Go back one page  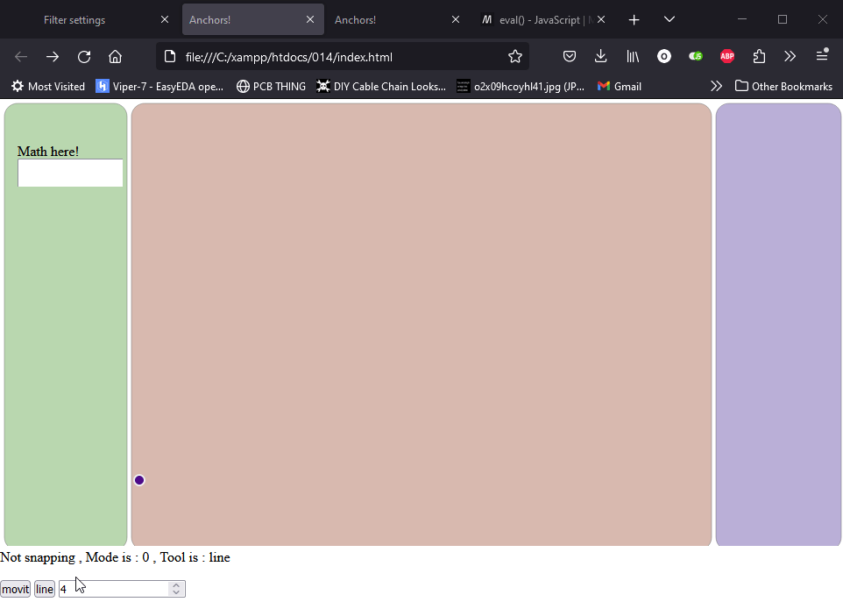point(21,56)
